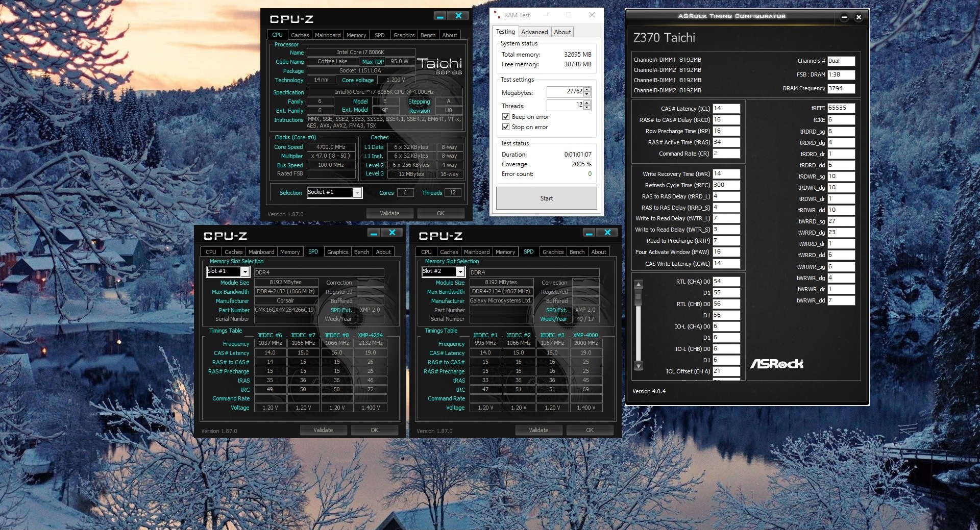
Task: Switch to Memory tab in the Intel Core i7 CPU-Z window
Action: click(x=356, y=35)
